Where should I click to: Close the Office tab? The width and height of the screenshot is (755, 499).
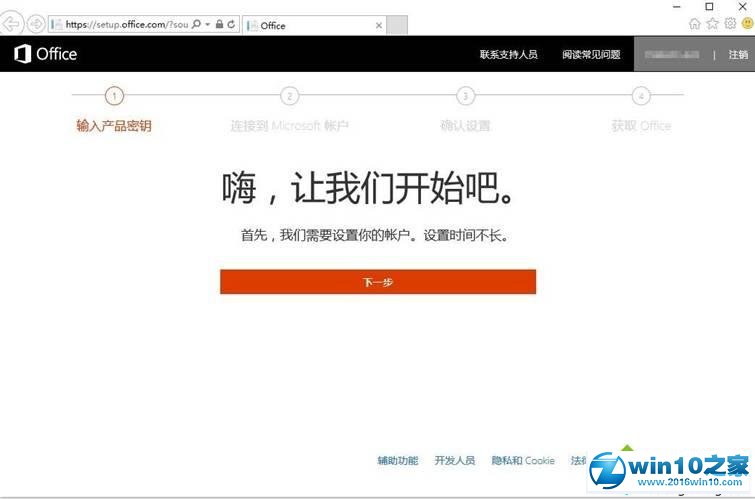[x=378, y=25]
